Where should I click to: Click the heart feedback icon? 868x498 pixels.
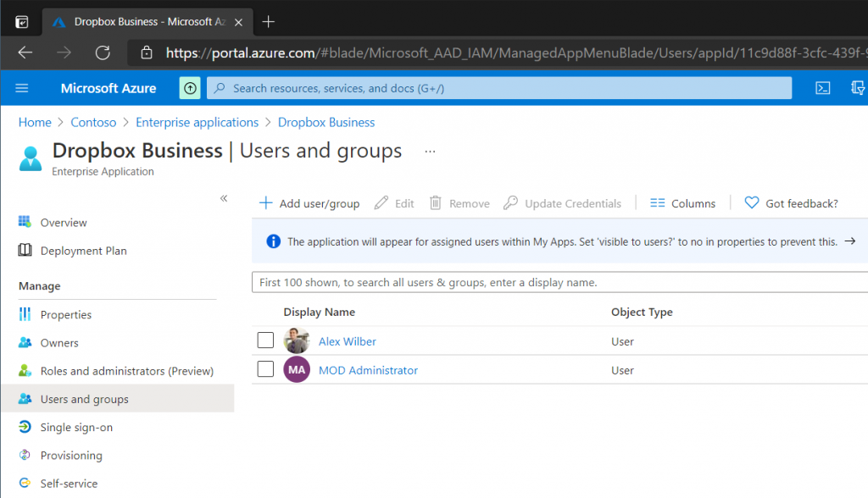point(751,203)
